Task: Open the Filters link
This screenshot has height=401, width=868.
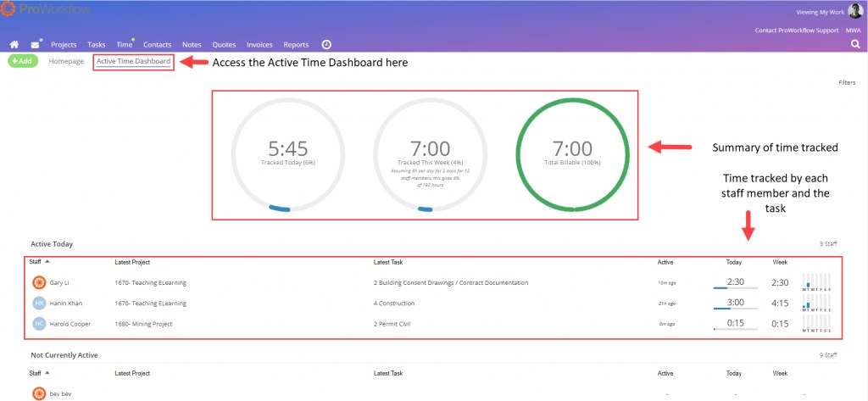Action: pos(847,82)
